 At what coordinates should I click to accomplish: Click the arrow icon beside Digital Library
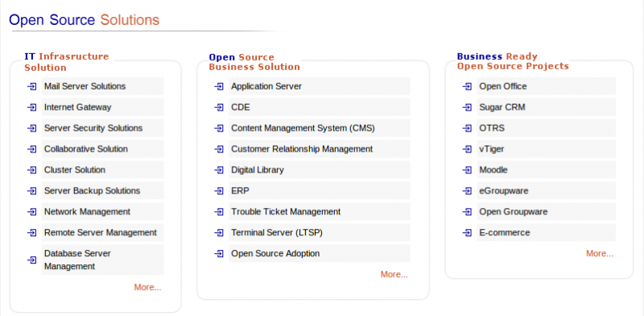point(219,170)
